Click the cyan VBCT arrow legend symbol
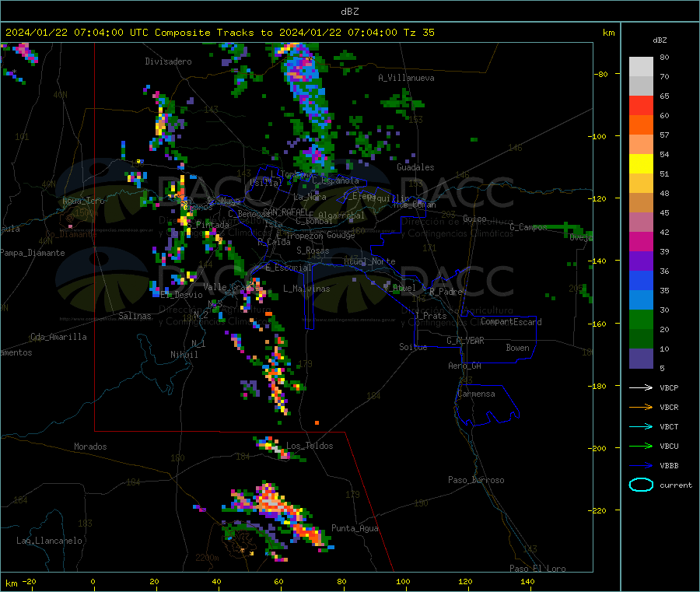Viewport: 700px width, 592px height. [x=641, y=426]
